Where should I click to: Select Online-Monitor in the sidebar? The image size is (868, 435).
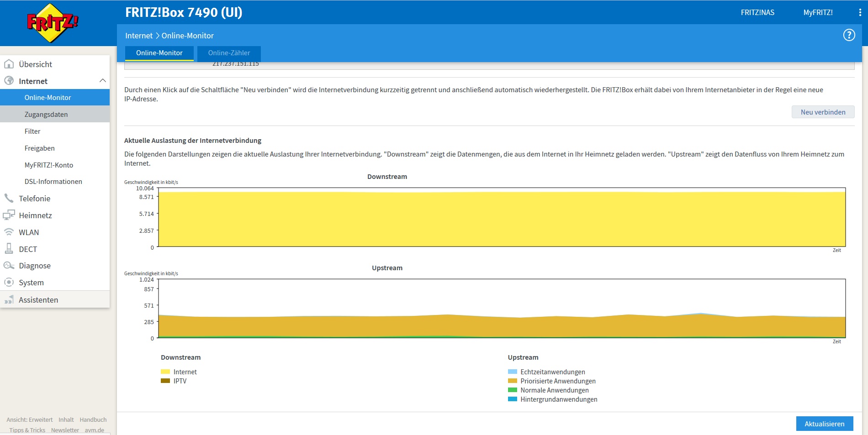tap(55, 97)
